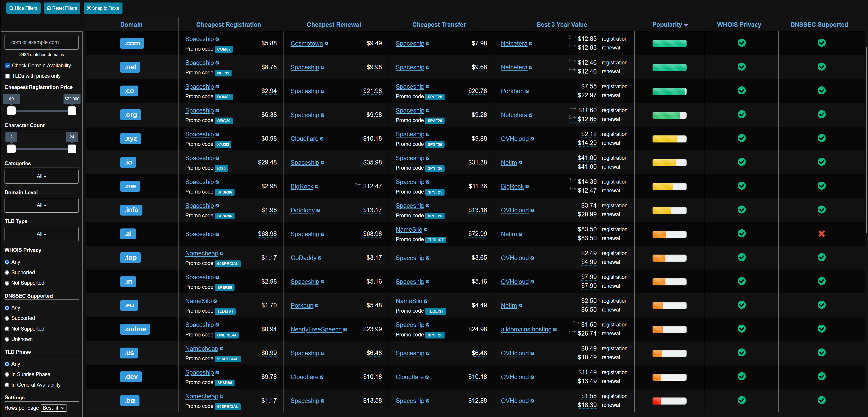Click the WHOIS Privacy checkmark for .biz

coord(741,400)
